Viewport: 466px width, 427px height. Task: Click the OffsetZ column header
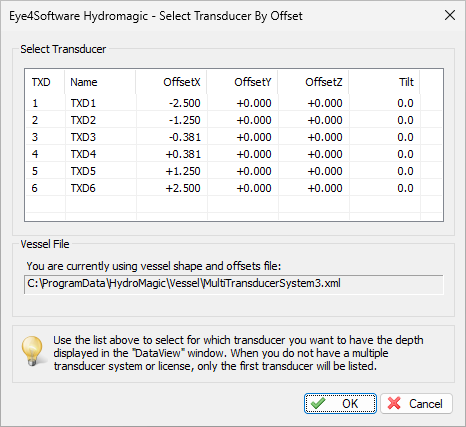click(x=313, y=82)
